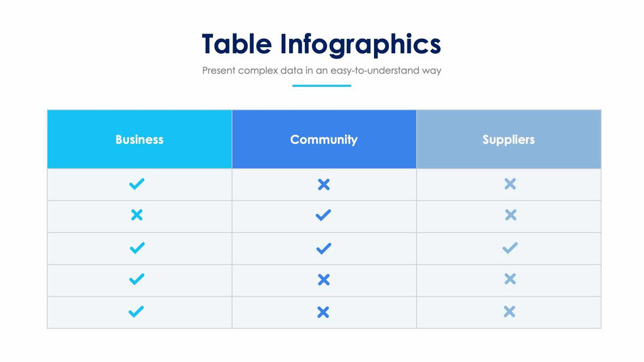
Task: Click the Business column third-row checkmark
Action: point(137,248)
